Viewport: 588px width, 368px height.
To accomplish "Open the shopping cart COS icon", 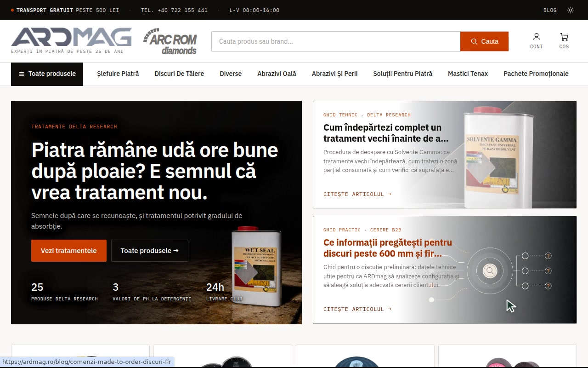I will click(564, 41).
